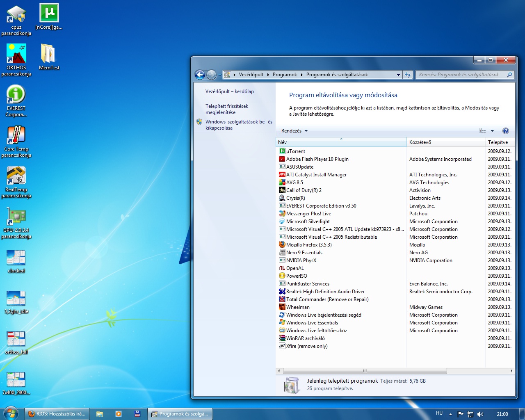Open the help question mark button
Screen dimensions: 525x420
click(505, 131)
